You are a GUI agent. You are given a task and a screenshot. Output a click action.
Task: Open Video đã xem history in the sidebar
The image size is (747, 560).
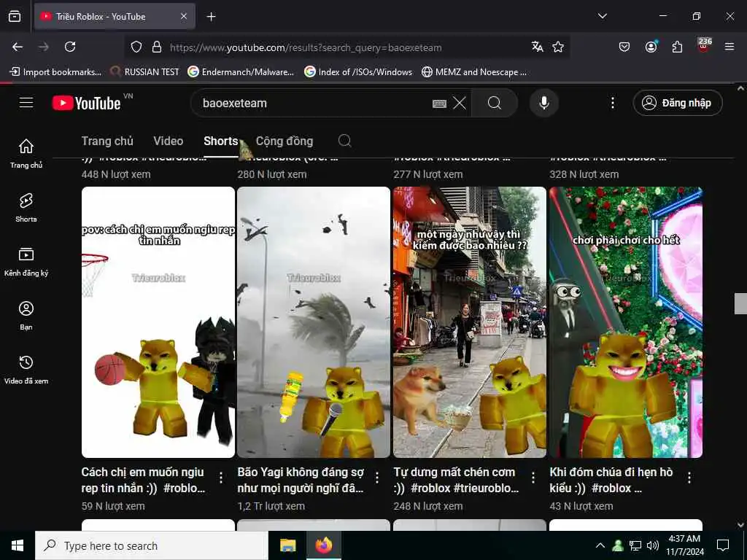(x=26, y=370)
